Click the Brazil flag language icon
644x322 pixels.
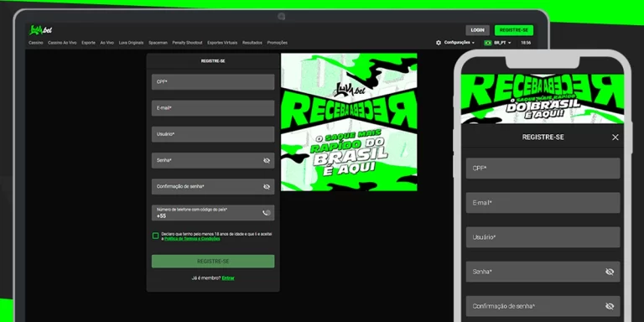(488, 43)
